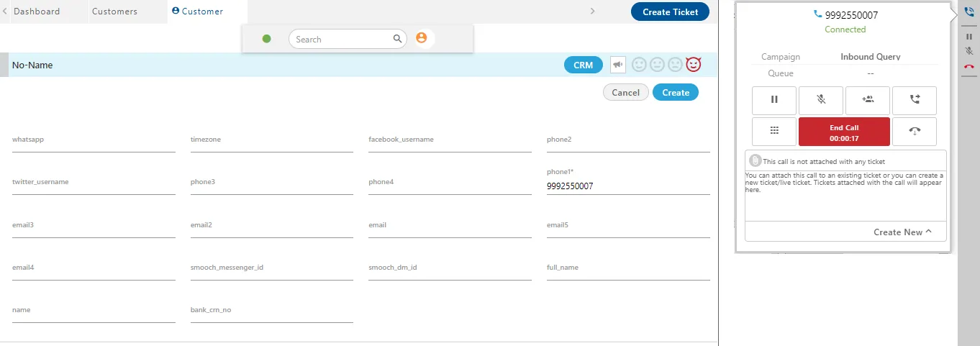Click the Inbound Query campaign value
Screen dimensions: 980x346
coord(871,57)
